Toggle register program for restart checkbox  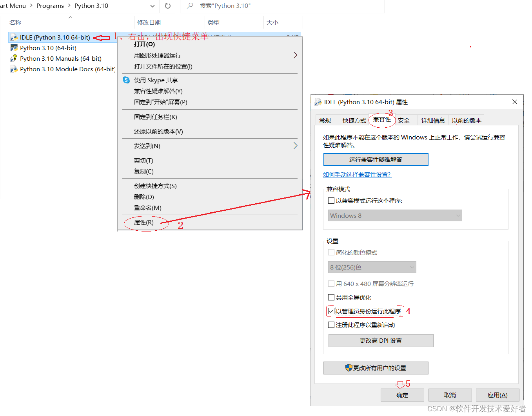[x=331, y=325]
